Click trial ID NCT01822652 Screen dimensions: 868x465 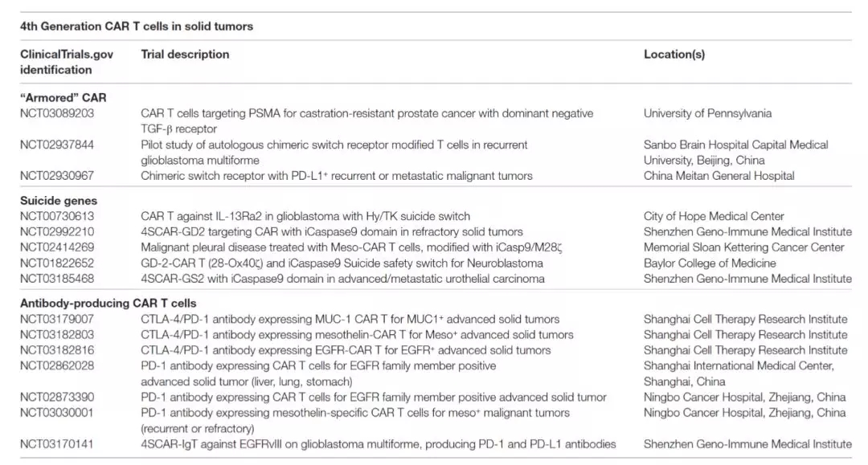57,263
